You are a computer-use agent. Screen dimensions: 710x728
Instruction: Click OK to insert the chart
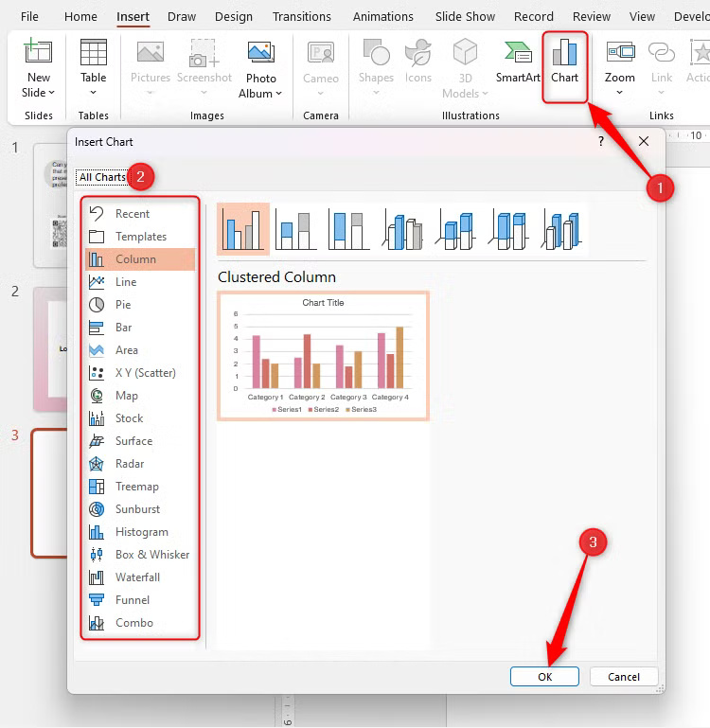[544, 677]
